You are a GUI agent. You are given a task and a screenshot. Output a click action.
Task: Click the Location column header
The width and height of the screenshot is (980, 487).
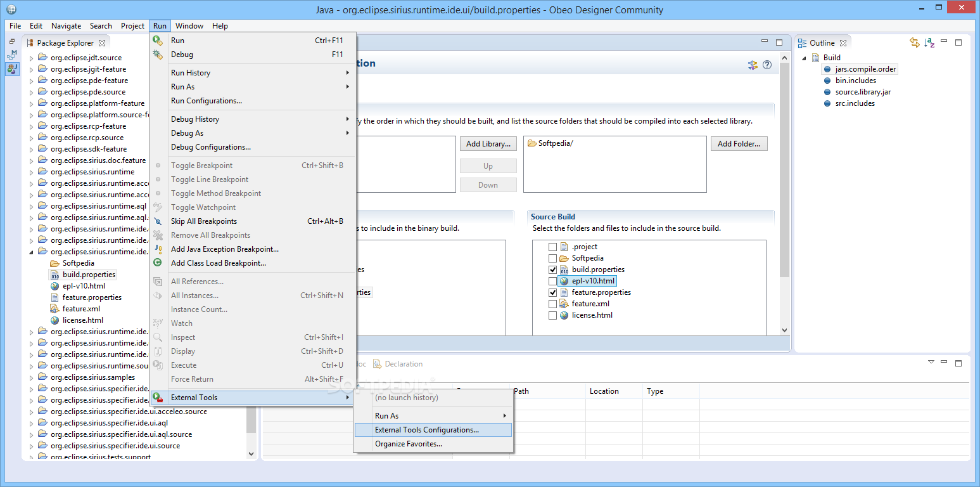pos(614,391)
